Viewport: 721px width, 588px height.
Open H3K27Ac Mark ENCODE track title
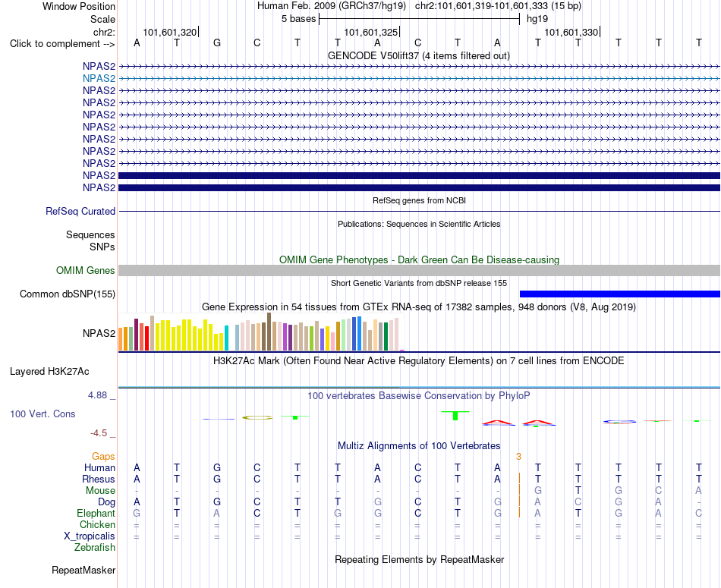click(419, 361)
